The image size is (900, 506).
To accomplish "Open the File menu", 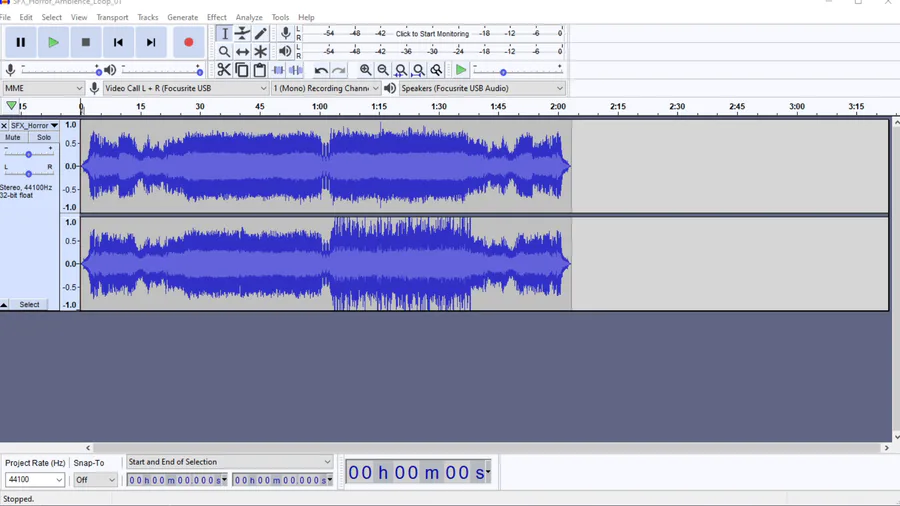I will pos(5,17).
